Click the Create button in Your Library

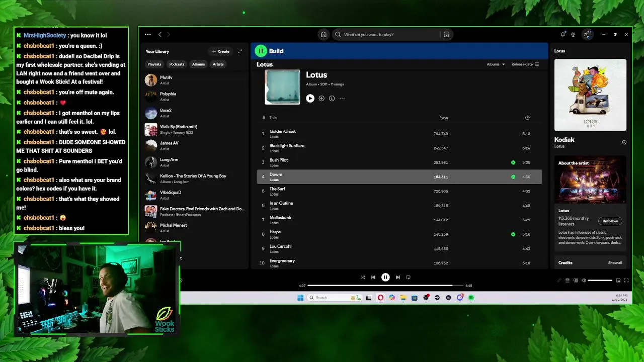[221, 51]
